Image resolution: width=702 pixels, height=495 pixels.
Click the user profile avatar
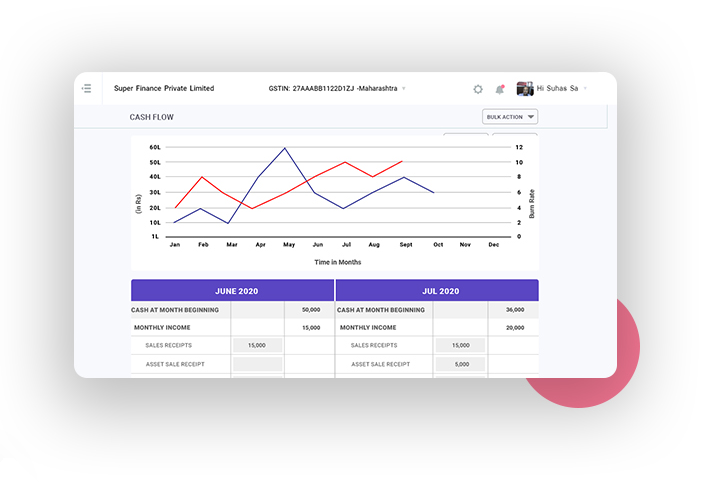coord(524,88)
